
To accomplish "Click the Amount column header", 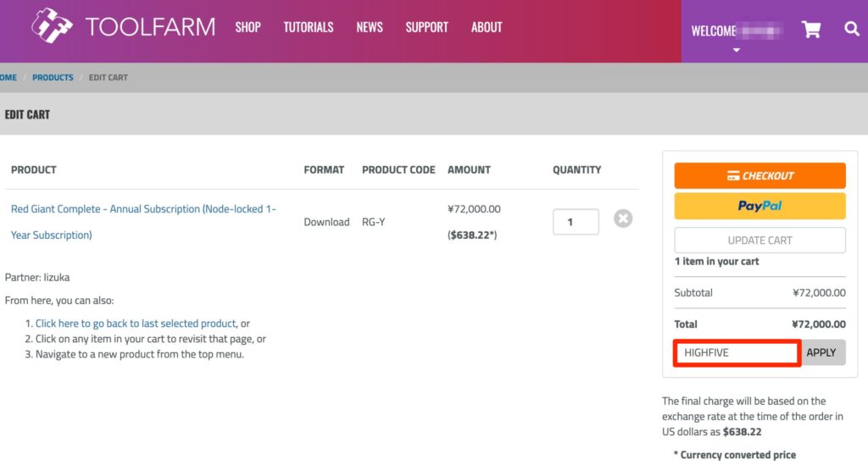I will 469,169.
